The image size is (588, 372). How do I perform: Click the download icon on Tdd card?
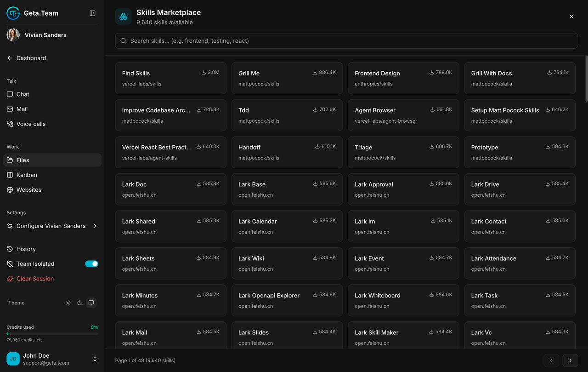pyautogui.click(x=315, y=109)
